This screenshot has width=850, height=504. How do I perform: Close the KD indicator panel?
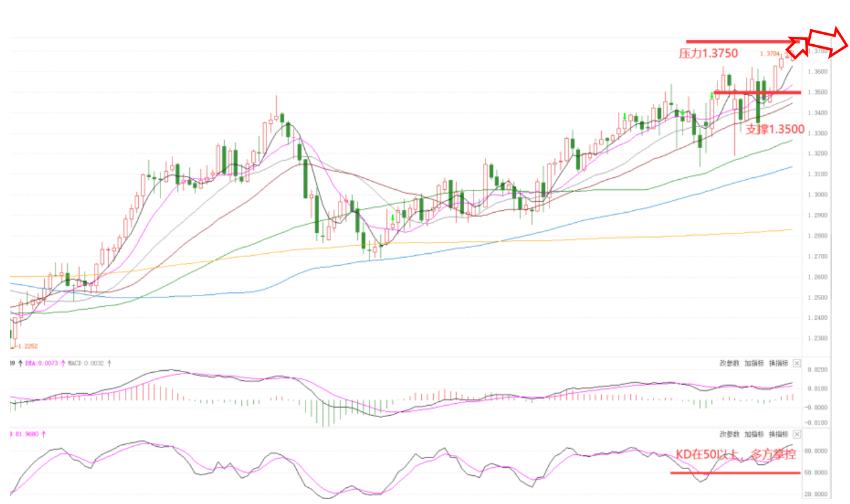coord(796,434)
